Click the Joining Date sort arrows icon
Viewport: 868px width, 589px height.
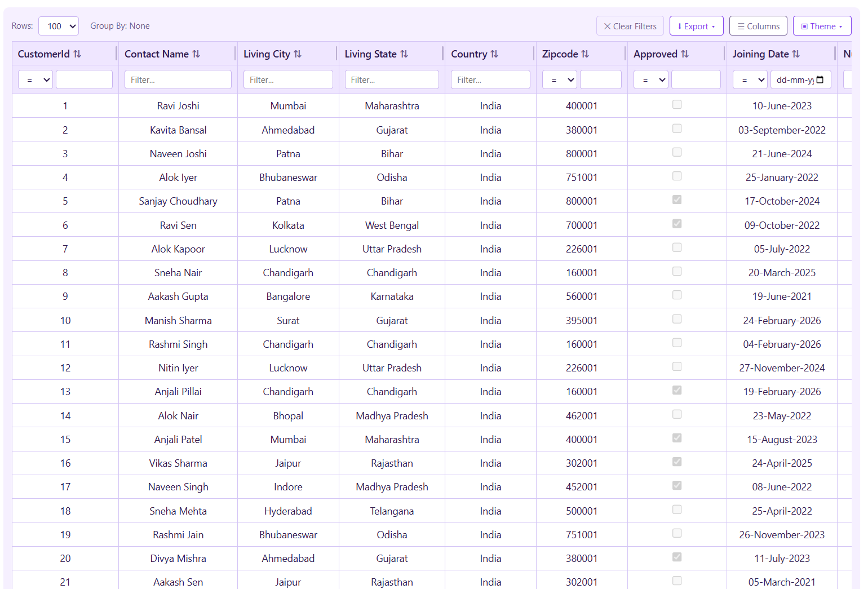point(796,54)
